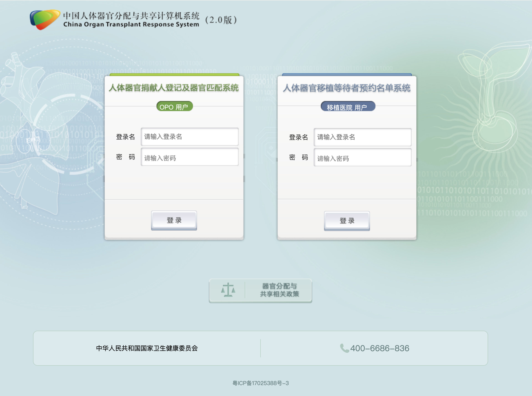Image resolution: width=532 pixels, height=396 pixels.
Task: Focus the transplant hospital 登录名 field
Action: [362, 137]
